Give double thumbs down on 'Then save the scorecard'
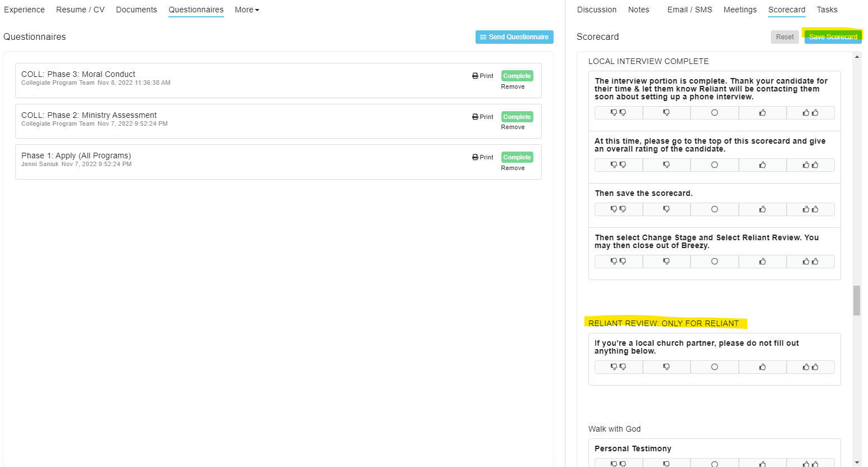 [x=618, y=209]
